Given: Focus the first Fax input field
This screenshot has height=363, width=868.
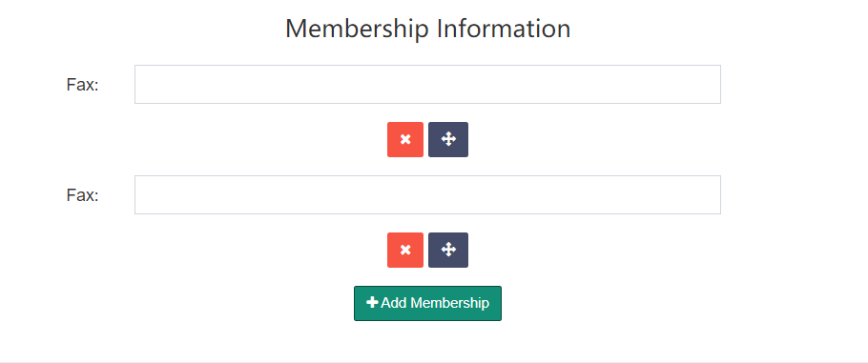Looking at the screenshot, I should [428, 84].
